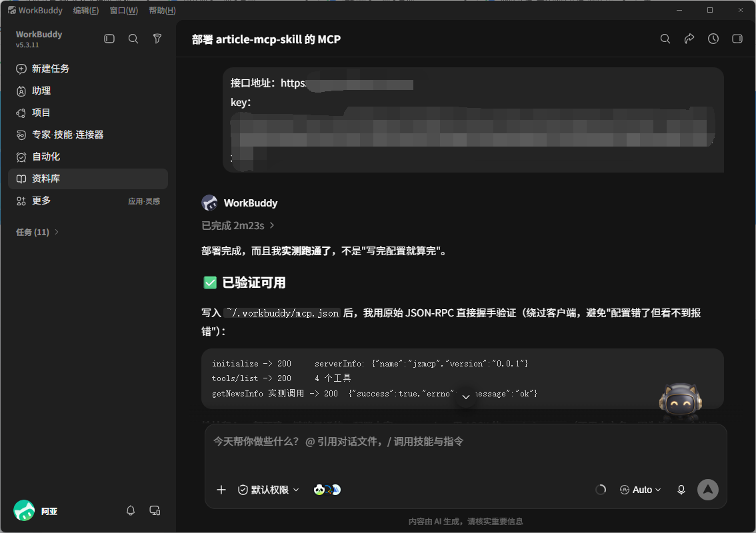Jump to bottom with the down-arrow button
The width and height of the screenshot is (756, 533).
click(466, 396)
